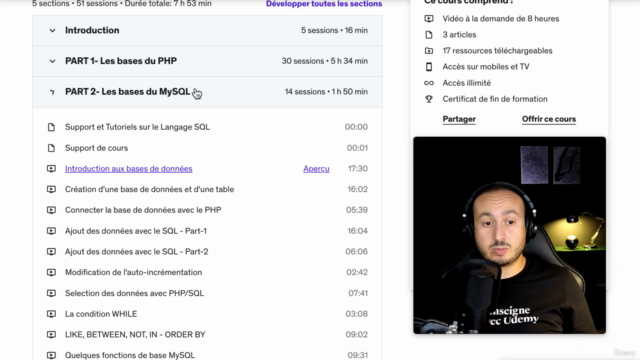This screenshot has height=360, width=640.
Task: Click 30 sessions • 5 h 34 min text
Action: click(325, 61)
